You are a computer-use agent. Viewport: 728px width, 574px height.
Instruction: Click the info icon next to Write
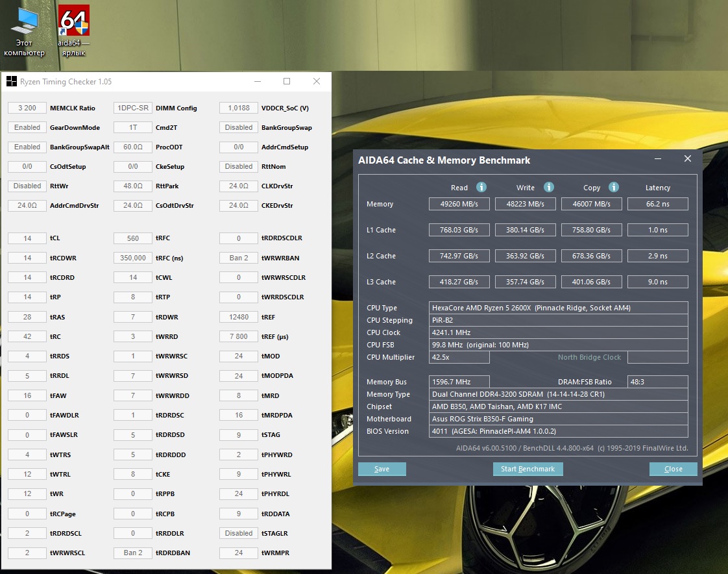548,187
